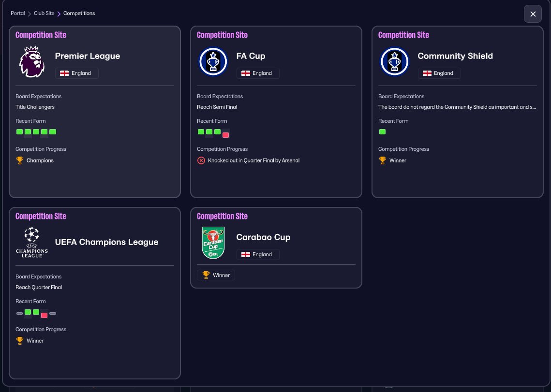Click the Reach Quarter Final expectation text
The image size is (551, 392).
[x=39, y=287]
